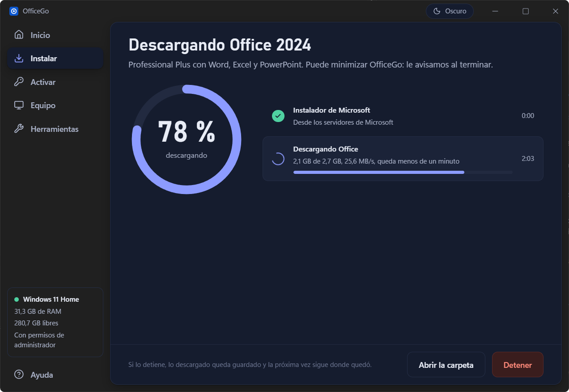Click the spinner beside Descargando Office
The image size is (569, 392).
(x=278, y=159)
